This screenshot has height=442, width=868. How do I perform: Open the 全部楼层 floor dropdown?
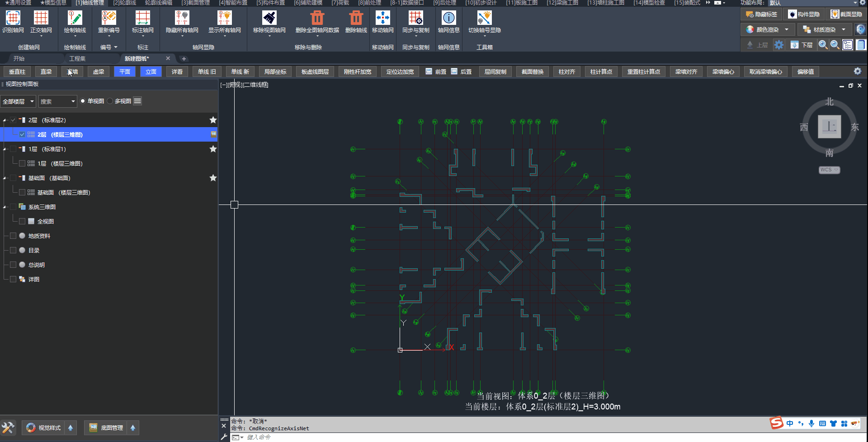pos(18,101)
